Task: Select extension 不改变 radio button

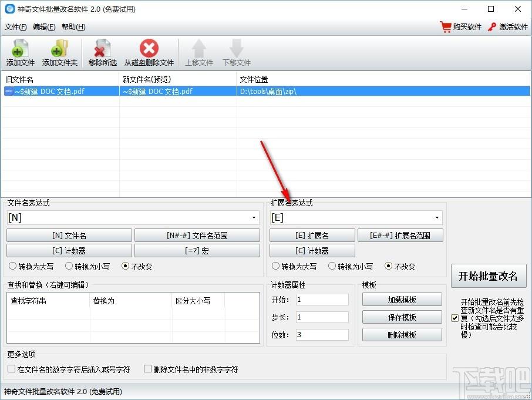Action: point(389,266)
